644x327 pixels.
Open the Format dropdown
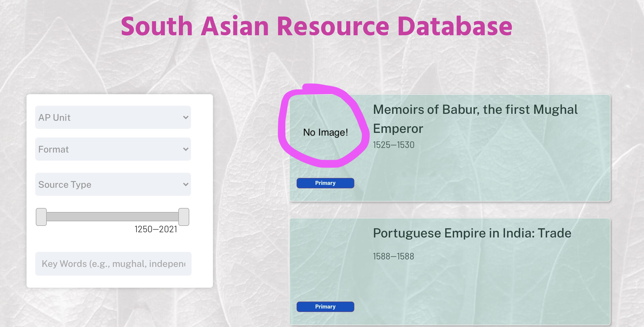[x=113, y=149]
